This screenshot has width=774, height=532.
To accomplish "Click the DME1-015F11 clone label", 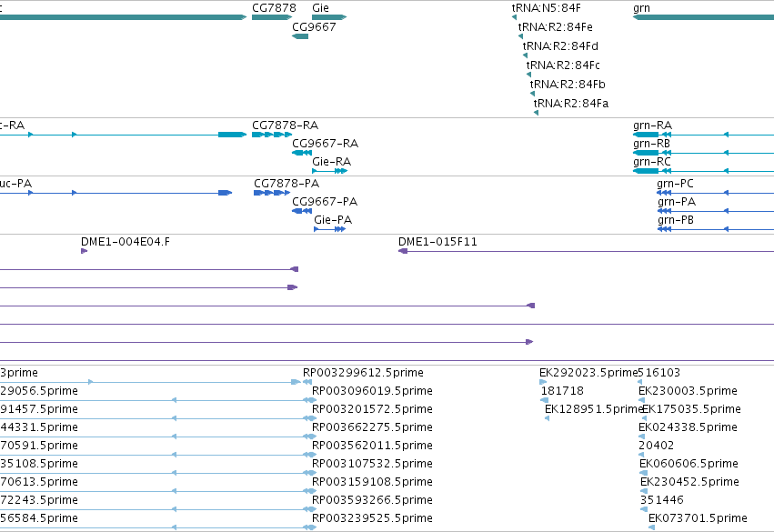I will point(437,242).
